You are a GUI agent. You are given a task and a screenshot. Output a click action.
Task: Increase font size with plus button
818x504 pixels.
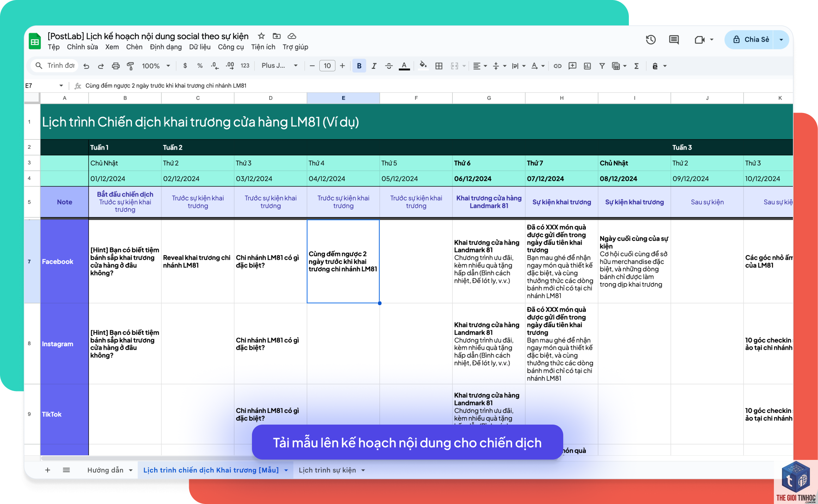point(342,66)
